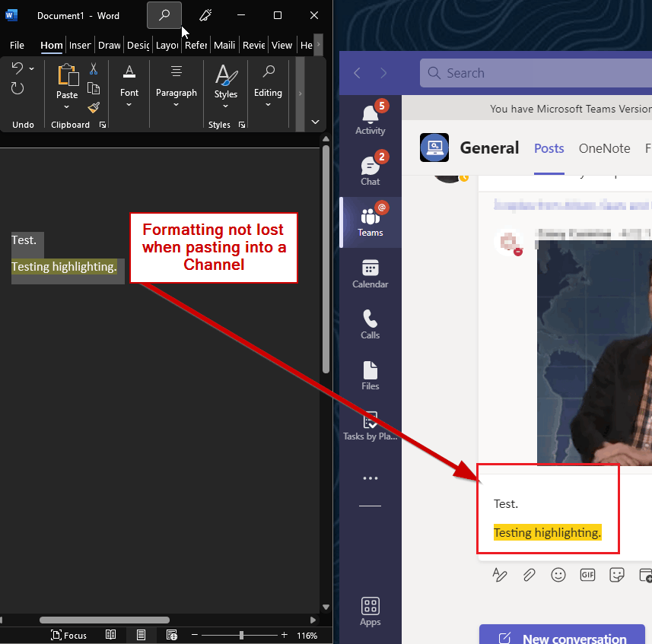The image size is (652, 644).
Task: Open Tasks by Planner app
Action: pyautogui.click(x=370, y=427)
